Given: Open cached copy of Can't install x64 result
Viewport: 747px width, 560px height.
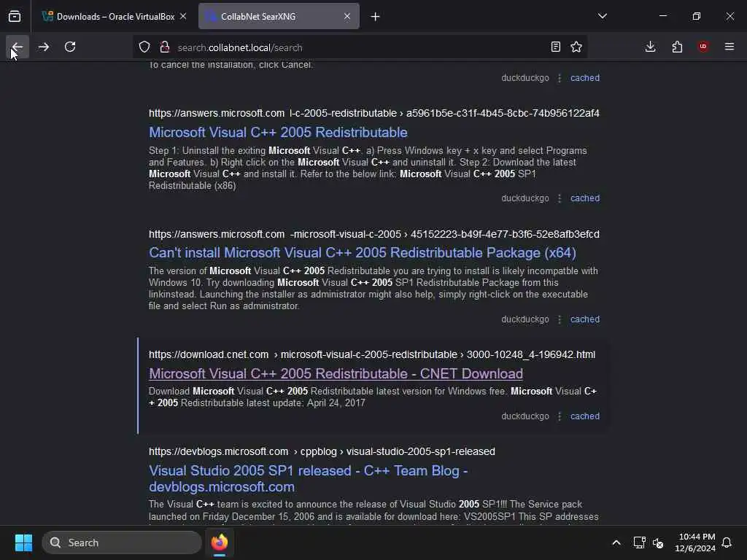Looking at the screenshot, I should pyautogui.click(x=585, y=319).
